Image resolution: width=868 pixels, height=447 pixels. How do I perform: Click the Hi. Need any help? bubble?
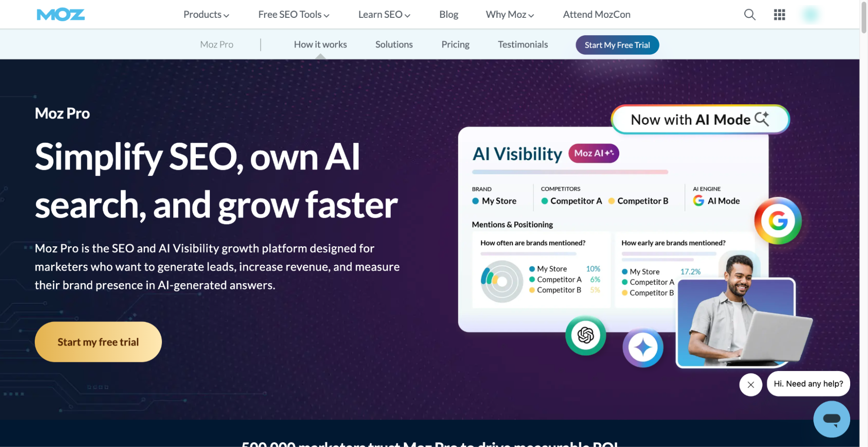coord(808,384)
